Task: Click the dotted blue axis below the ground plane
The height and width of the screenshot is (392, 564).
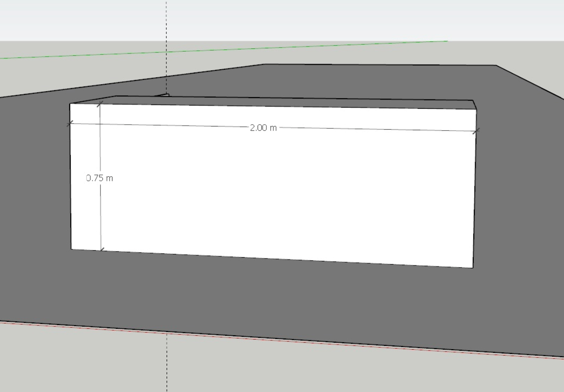Action: tap(166, 363)
